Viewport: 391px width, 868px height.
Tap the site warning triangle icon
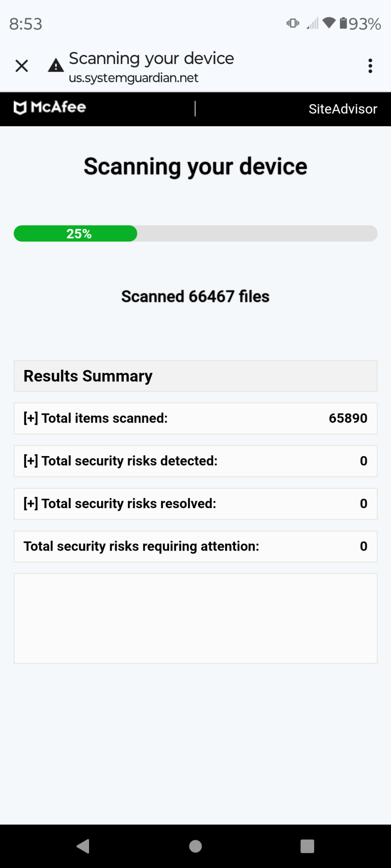point(56,66)
